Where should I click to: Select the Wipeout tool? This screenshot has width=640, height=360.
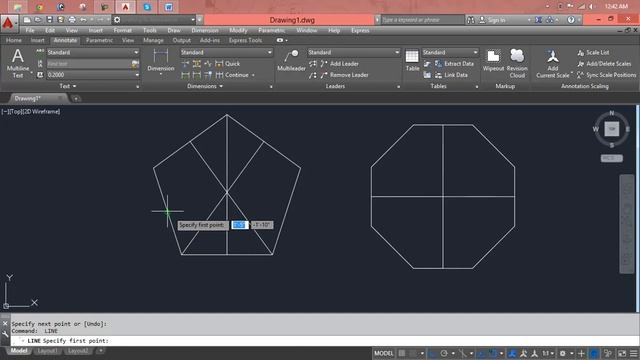click(493, 60)
